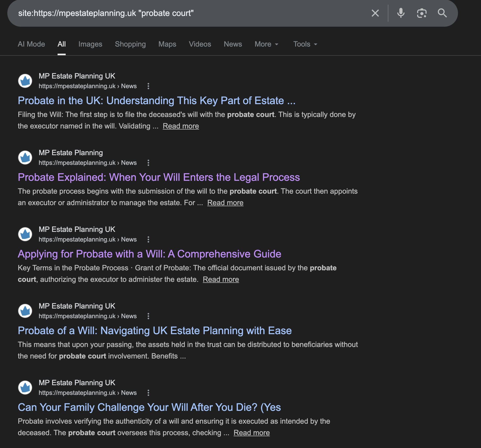The image size is (481, 448).
Task: Click into the search query input field
Action: (183, 13)
